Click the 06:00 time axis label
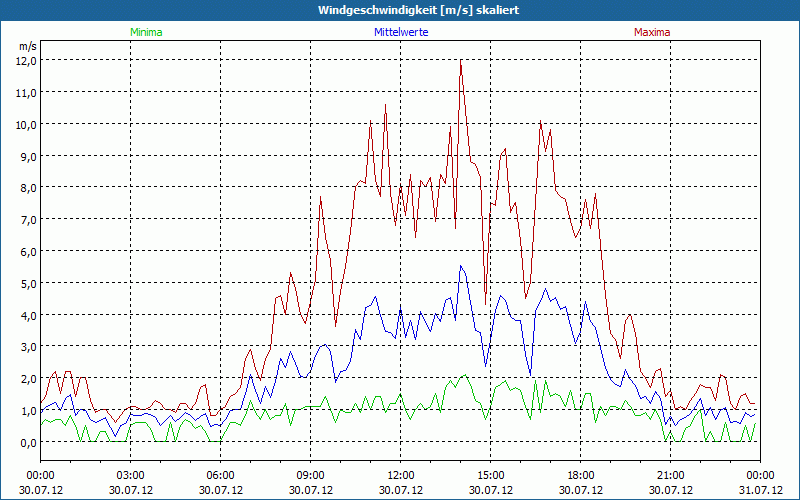 (220, 476)
